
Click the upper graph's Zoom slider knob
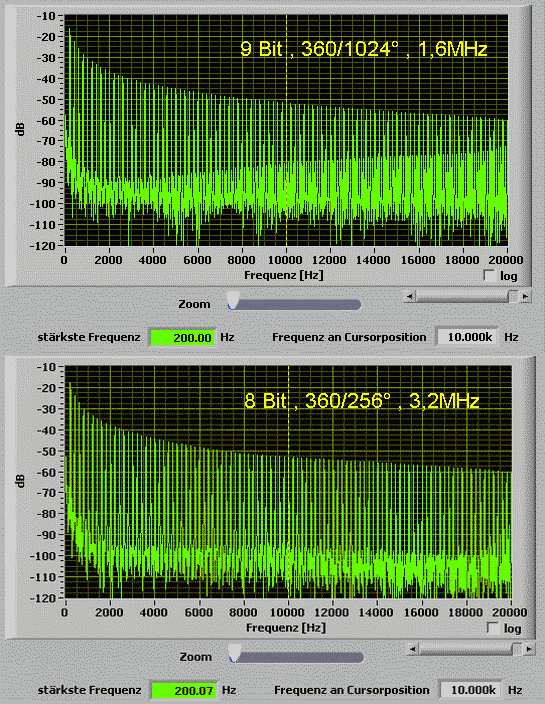(x=233, y=300)
